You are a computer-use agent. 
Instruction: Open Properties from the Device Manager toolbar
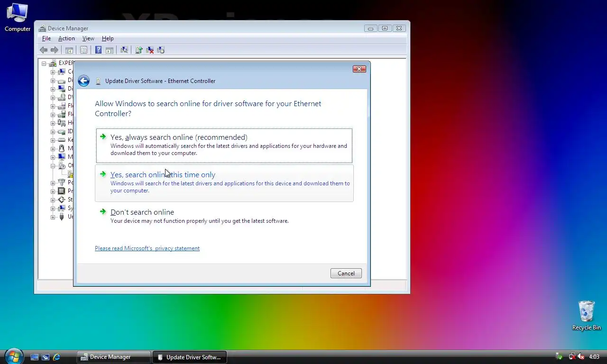coord(83,50)
